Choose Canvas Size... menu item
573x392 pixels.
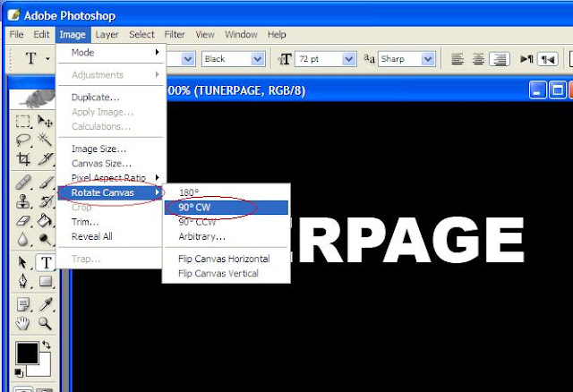(111, 163)
